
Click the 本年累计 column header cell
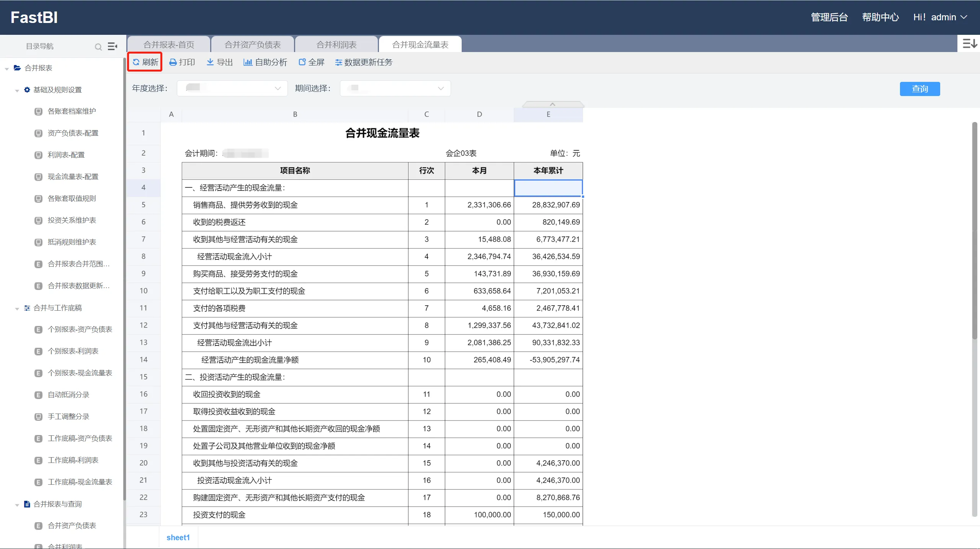[x=548, y=171]
